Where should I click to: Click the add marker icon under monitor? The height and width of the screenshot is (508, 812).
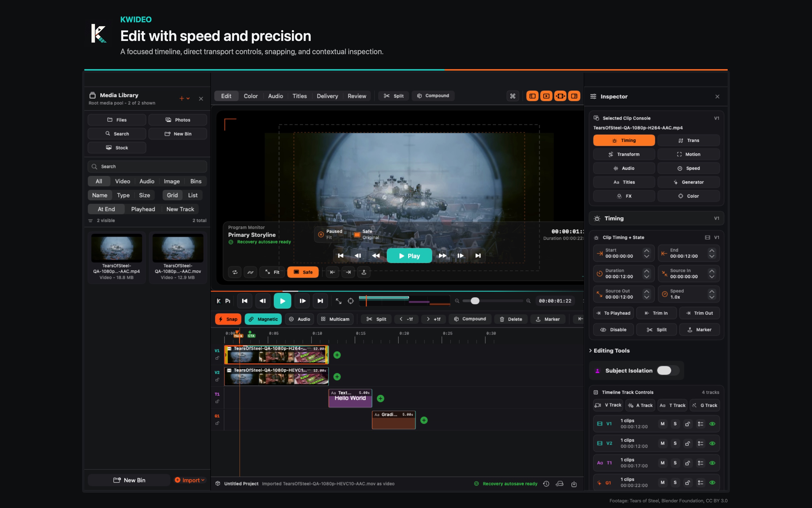point(364,272)
